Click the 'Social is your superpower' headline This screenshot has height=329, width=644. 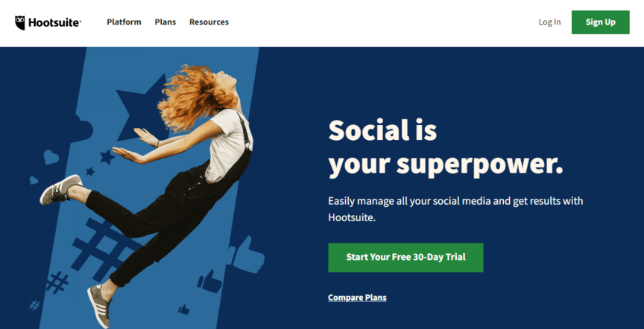click(x=446, y=148)
